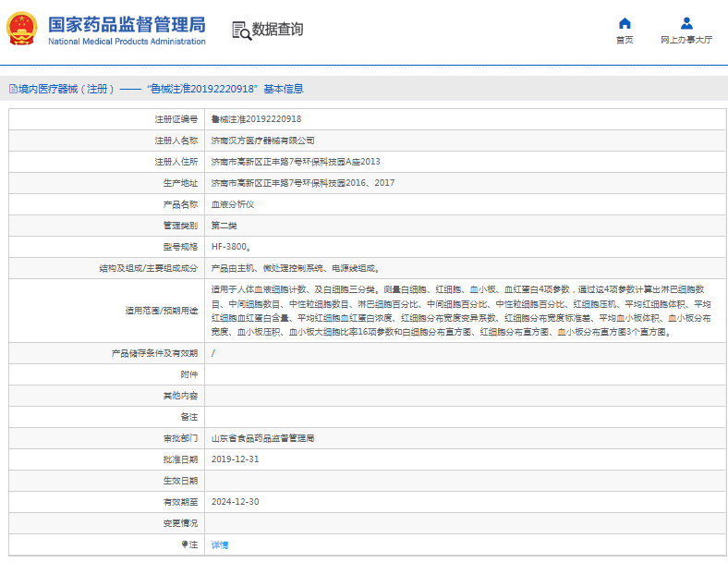Click the model specification value HF-3800
728x563 pixels.
230,247
